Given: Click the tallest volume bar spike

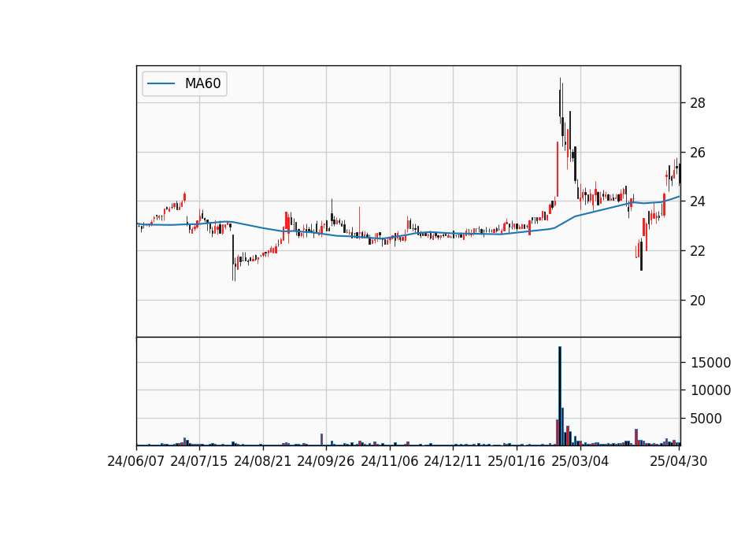Looking at the screenshot, I should (x=560, y=396).
